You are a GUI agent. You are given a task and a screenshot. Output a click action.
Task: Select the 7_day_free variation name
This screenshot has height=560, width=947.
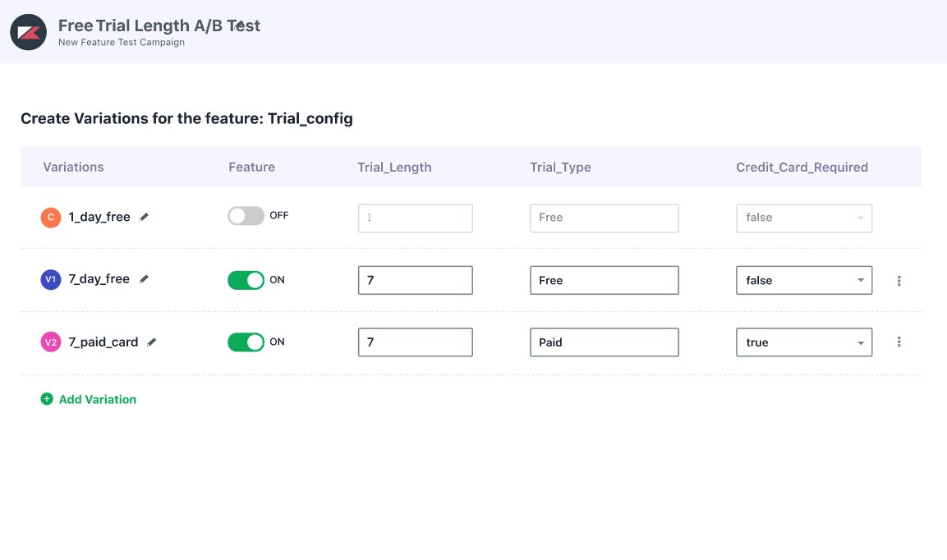tap(99, 279)
